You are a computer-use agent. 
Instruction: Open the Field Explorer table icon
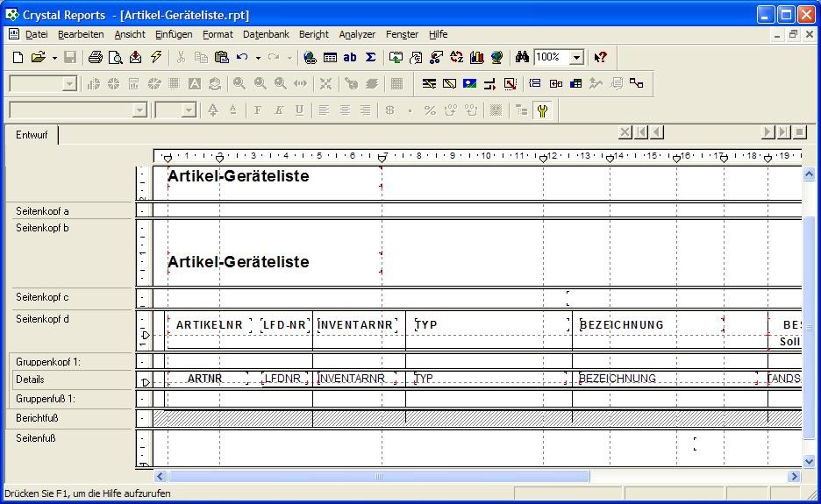pos(330,57)
